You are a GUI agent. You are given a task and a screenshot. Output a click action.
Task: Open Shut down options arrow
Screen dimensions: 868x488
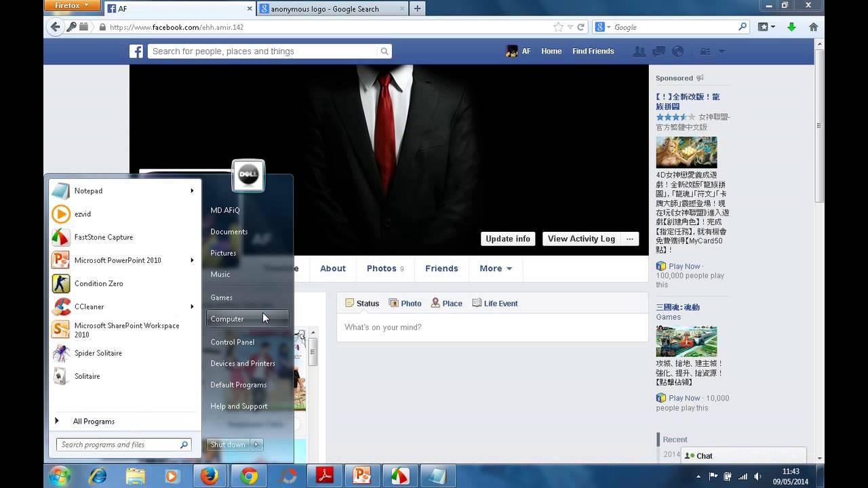point(256,445)
